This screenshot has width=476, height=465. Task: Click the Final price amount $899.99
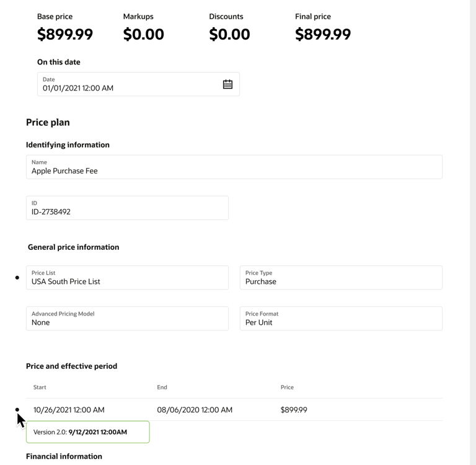(x=323, y=35)
